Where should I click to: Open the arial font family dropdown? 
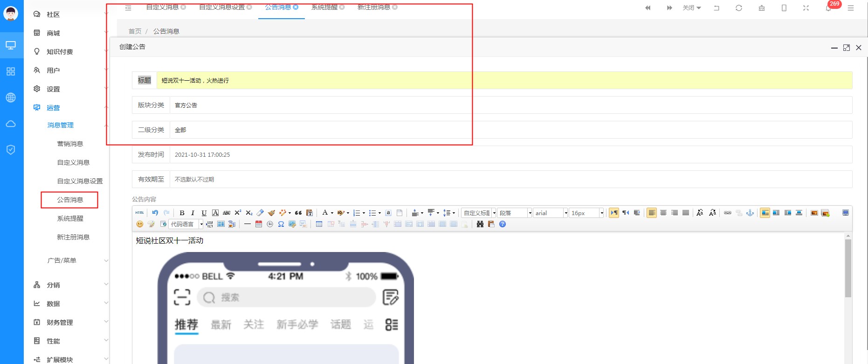point(551,213)
